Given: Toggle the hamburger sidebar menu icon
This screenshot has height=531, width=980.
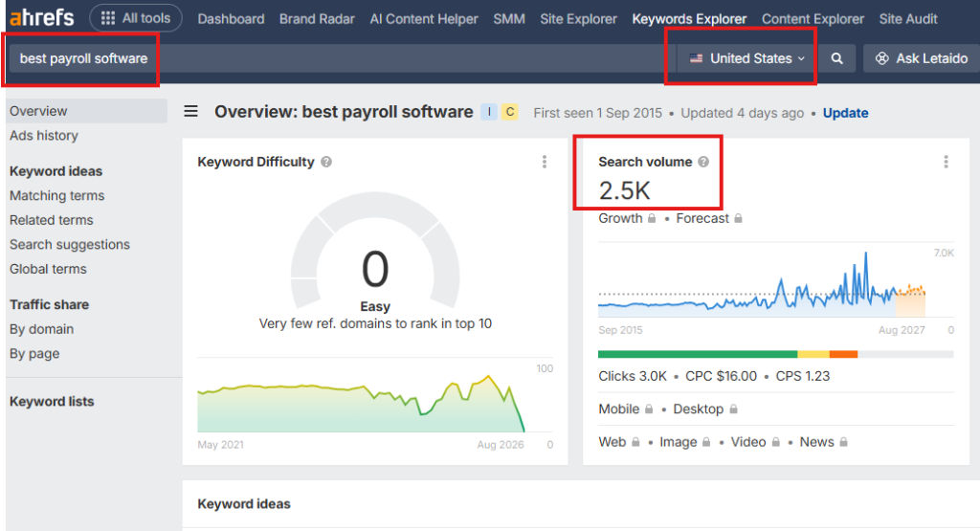Looking at the screenshot, I should [190, 112].
